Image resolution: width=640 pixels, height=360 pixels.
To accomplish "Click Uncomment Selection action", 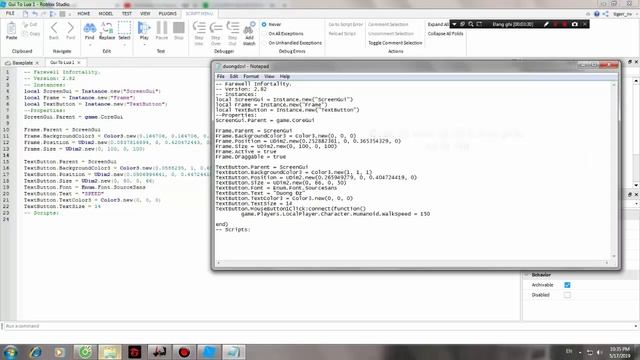I will click(391, 33).
